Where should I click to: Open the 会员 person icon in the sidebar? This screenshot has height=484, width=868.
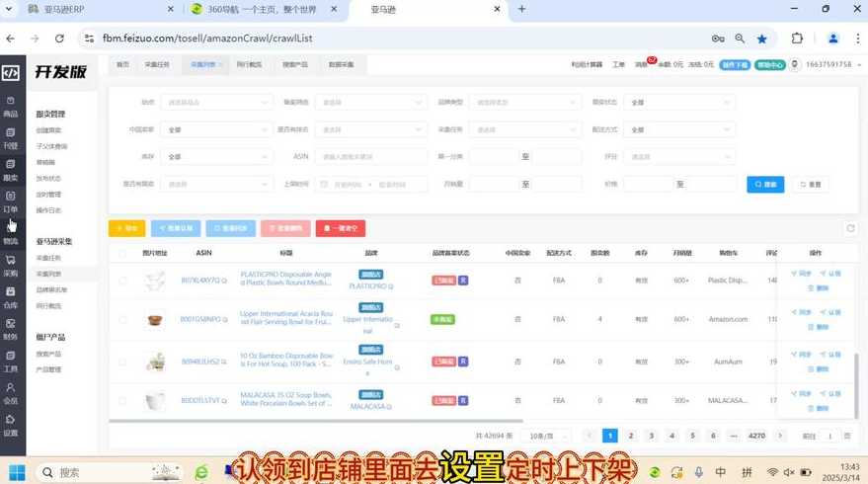(x=11, y=393)
